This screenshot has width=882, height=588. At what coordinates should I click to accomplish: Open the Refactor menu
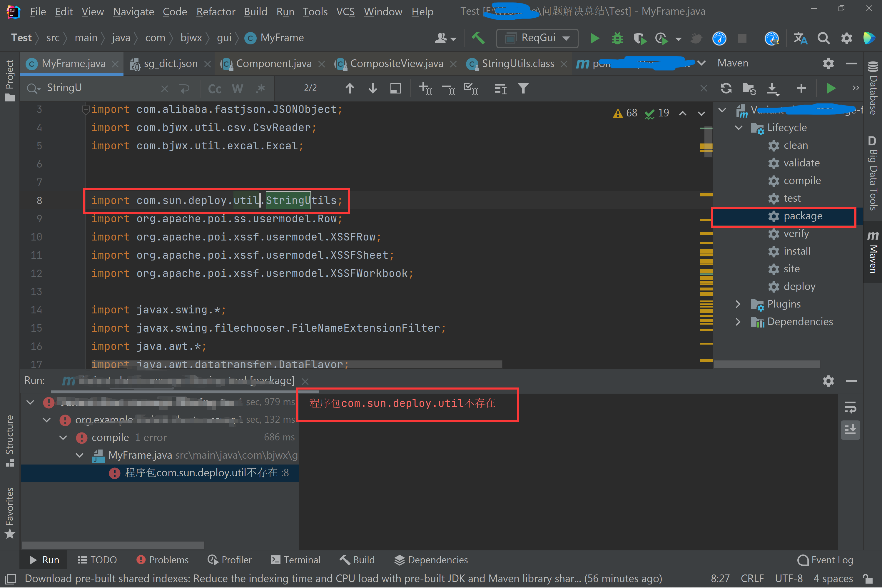(216, 12)
